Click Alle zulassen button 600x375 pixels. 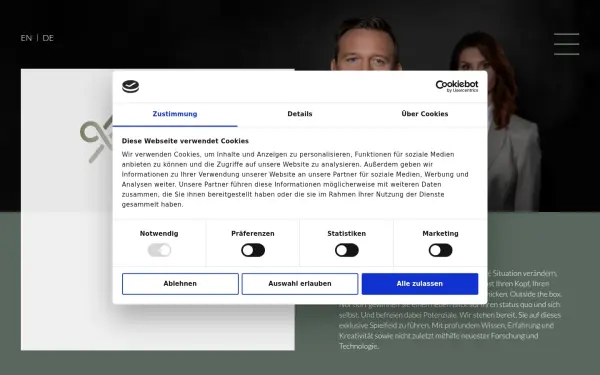click(x=420, y=284)
